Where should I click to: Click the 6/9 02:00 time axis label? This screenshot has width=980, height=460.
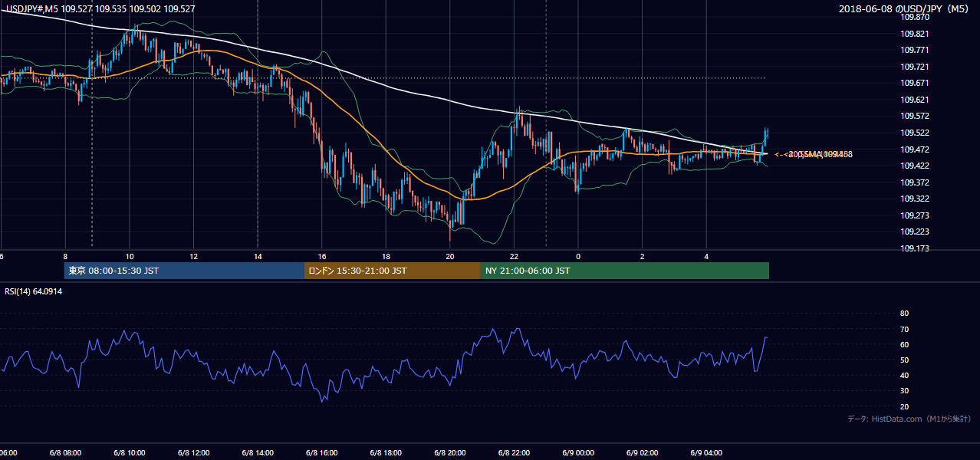pyautogui.click(x=642, y=452)
